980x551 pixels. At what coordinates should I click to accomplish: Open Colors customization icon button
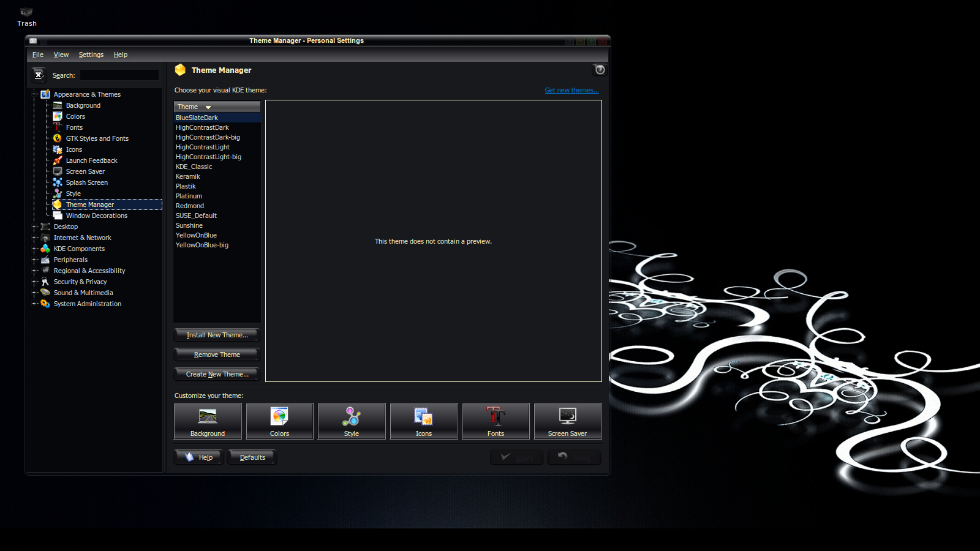[279, 421]
